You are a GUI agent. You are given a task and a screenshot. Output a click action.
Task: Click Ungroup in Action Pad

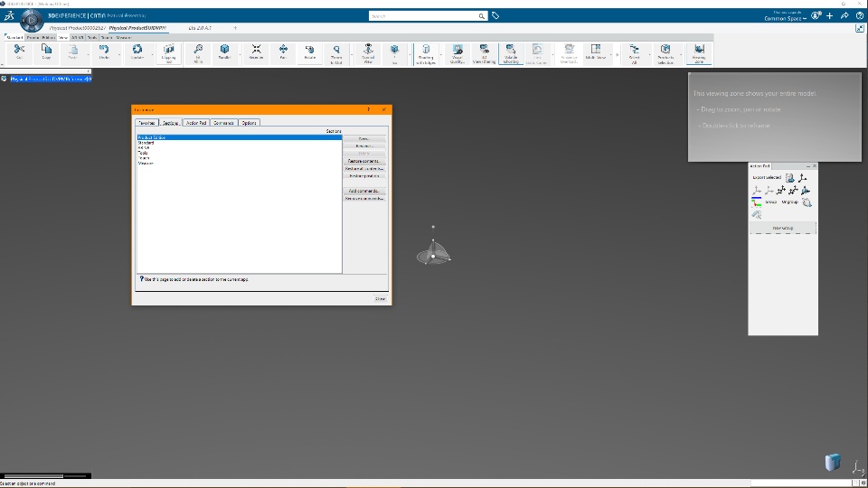click(790, 202)
